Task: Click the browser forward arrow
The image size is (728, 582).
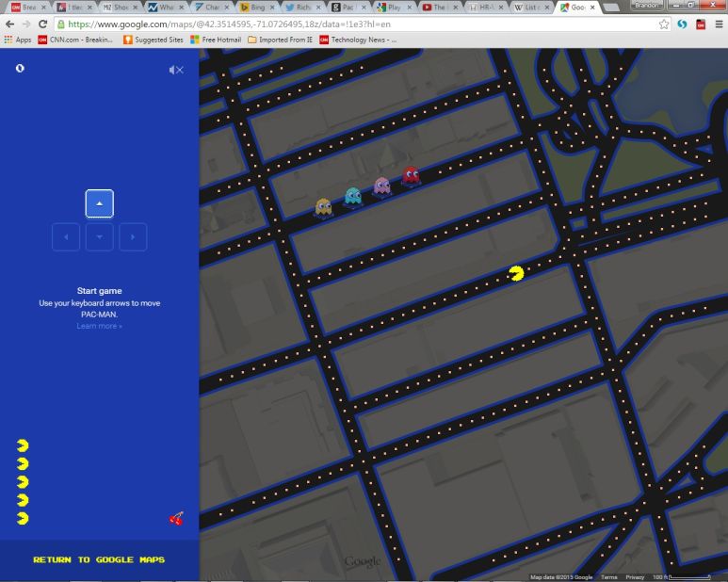Action: [26, 24]
